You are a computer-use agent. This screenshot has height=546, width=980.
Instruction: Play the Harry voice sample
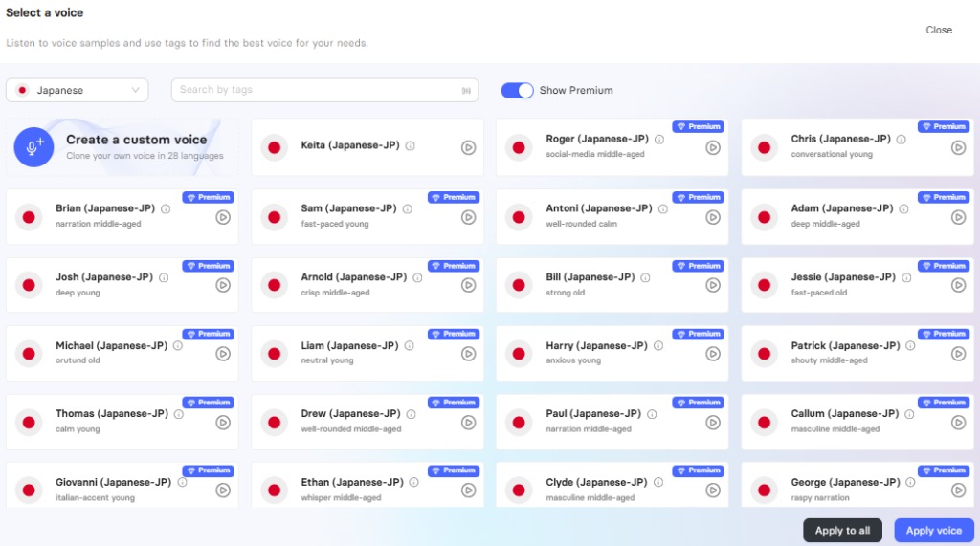tap(713, 354)
